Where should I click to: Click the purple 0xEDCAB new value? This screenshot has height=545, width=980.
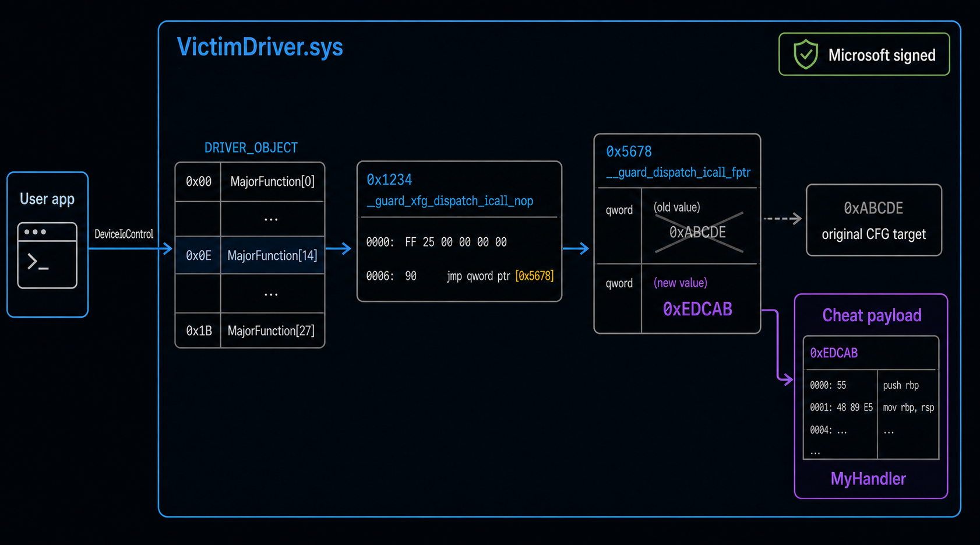pos(697,309)
